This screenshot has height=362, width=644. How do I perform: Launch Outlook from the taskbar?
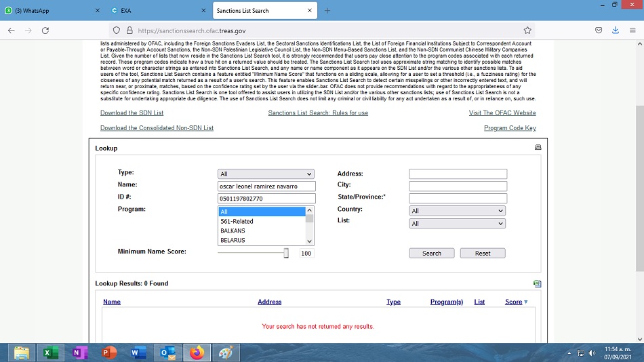click(167, 353)
